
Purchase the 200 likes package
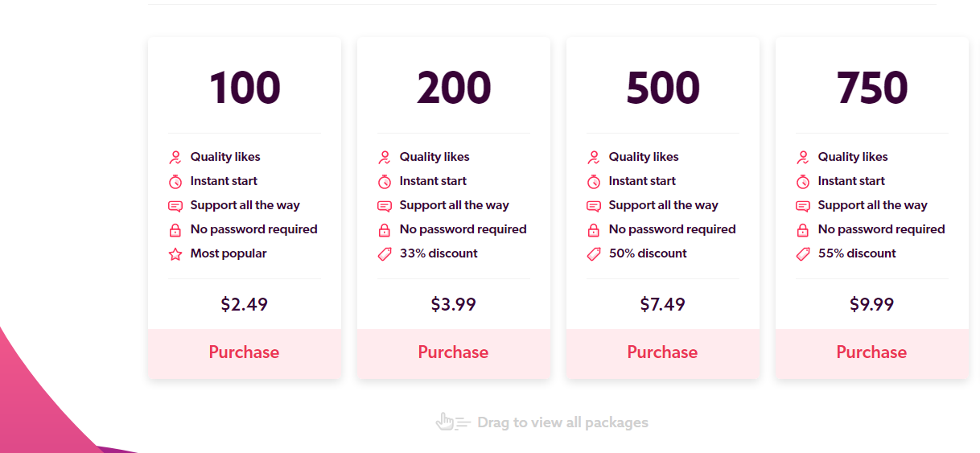[x=453, y=352]
